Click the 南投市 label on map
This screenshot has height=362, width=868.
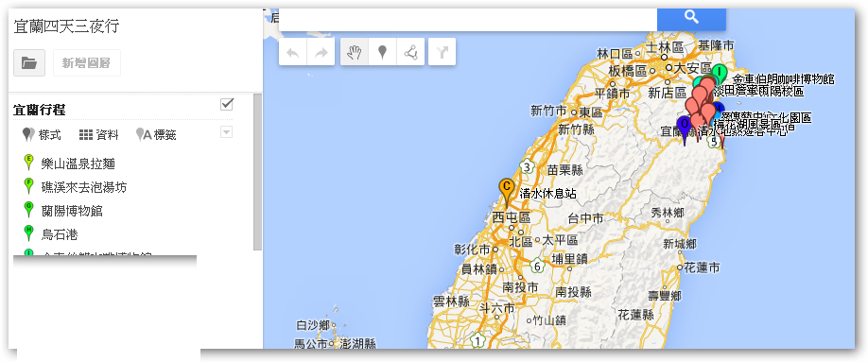pyautogui.click(x=520, y=287)
